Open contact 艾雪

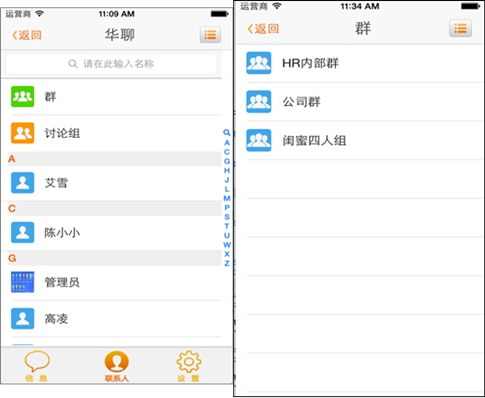[x=111, y=183]
